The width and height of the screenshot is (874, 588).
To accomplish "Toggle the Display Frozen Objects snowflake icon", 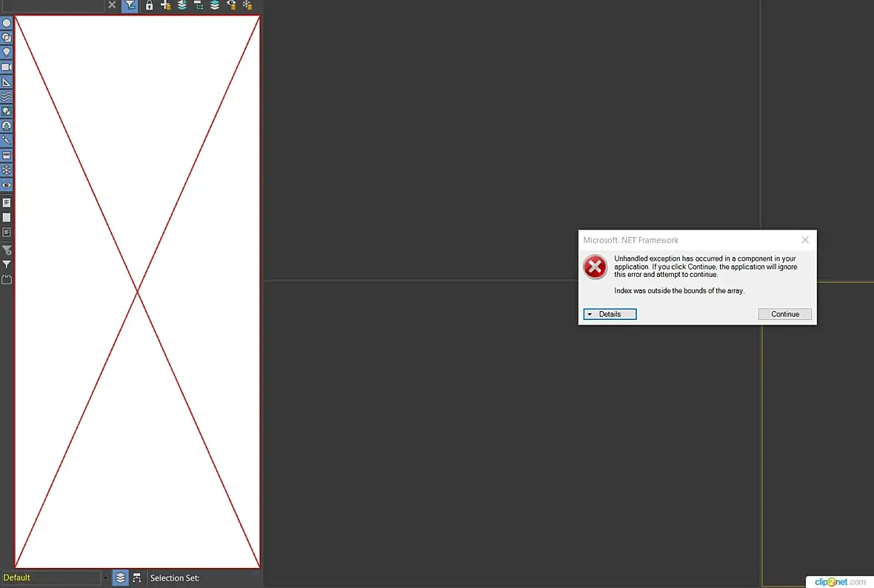I will click(7, 170).
